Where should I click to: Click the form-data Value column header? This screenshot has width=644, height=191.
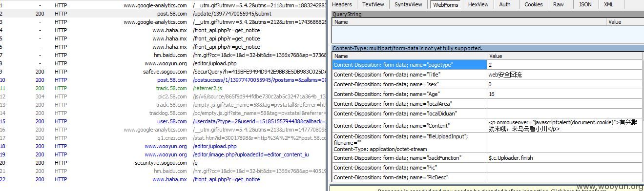click(x=565, y=56)
